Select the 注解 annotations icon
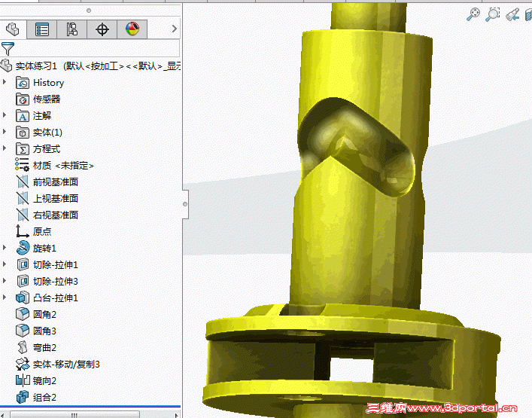The height and width of the screenshot is (418, 532). 23,116
